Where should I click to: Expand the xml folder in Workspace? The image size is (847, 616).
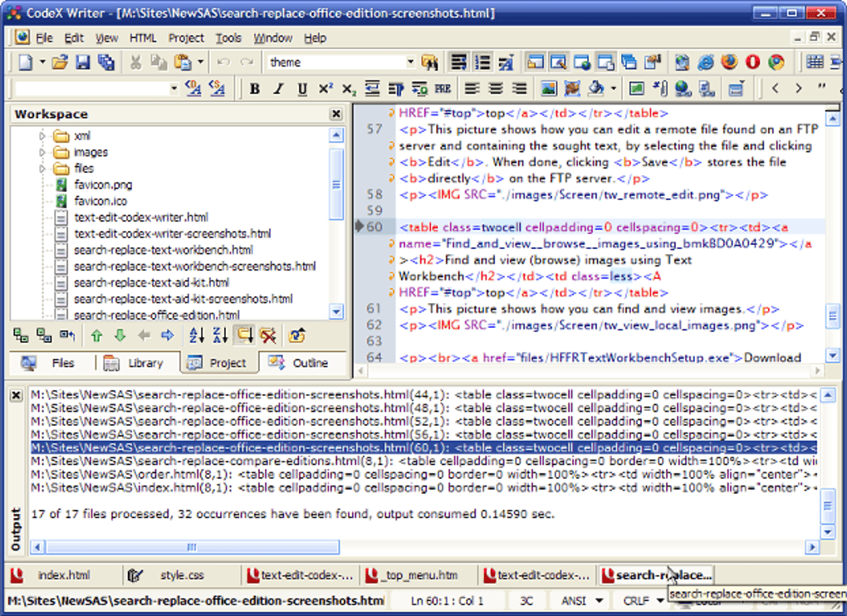[42, 136]
